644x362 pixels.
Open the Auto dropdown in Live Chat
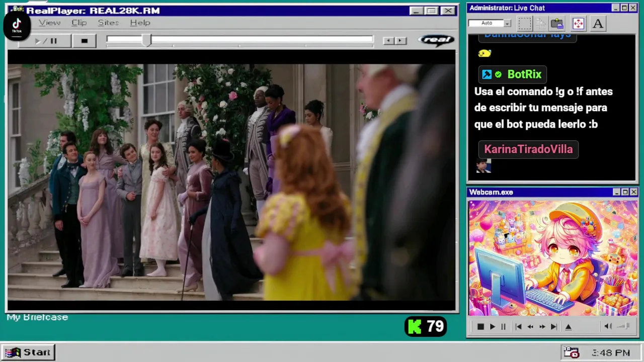tap(507, 23)
